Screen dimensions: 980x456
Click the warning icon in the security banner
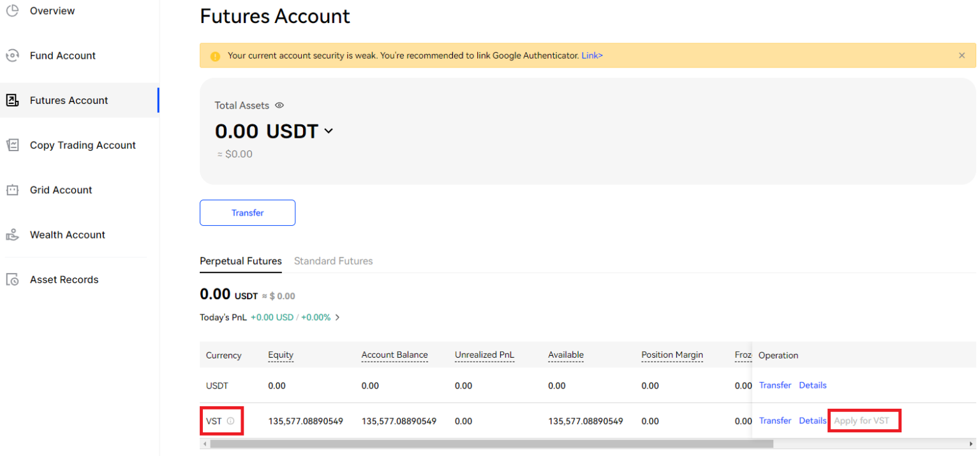[215, 55]
